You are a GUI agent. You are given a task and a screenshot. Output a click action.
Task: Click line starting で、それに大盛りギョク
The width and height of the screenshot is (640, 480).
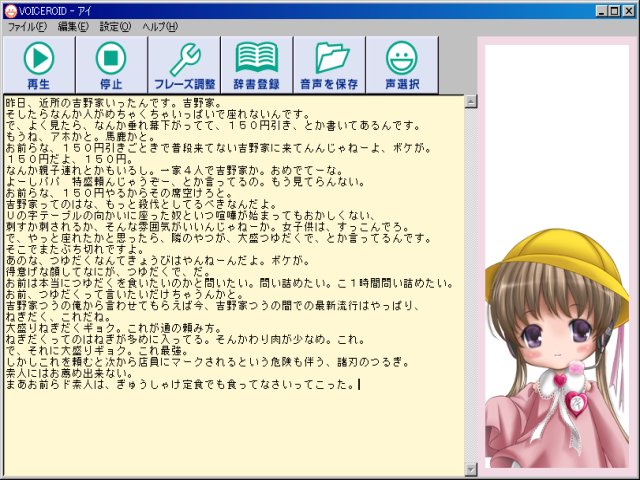(98, 351)
